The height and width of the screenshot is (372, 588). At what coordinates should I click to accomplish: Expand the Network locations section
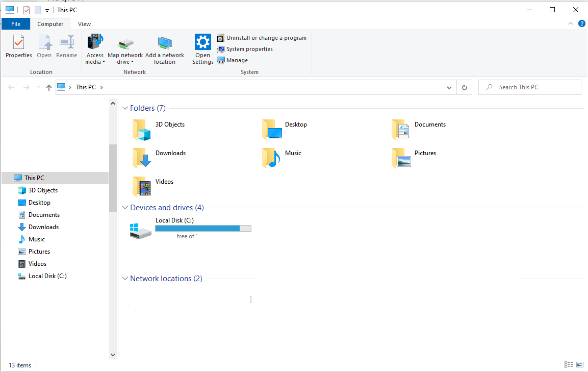pyautogui.click(x=125, y=279)
